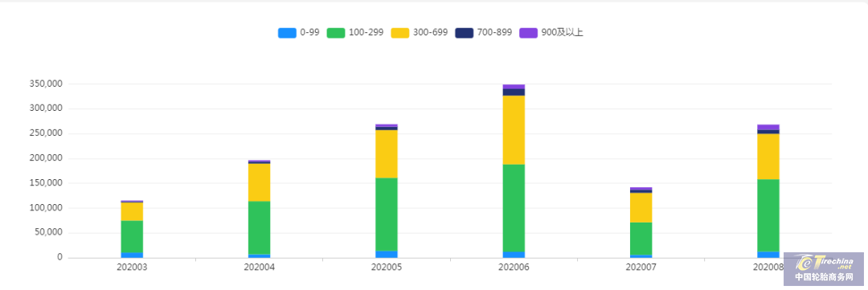The height and width of the screenshot is (290, 868).
Task: Select the green segment of the 202005 bar
Action: point(387,214)
